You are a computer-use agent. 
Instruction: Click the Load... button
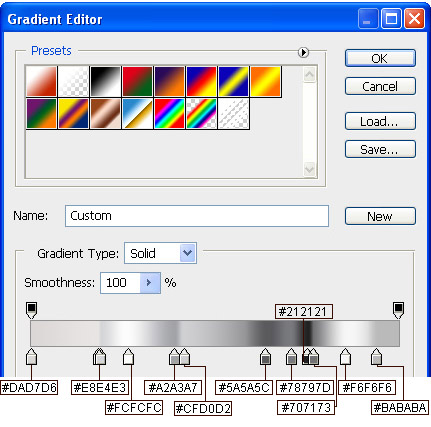click(x=380, y=121)
